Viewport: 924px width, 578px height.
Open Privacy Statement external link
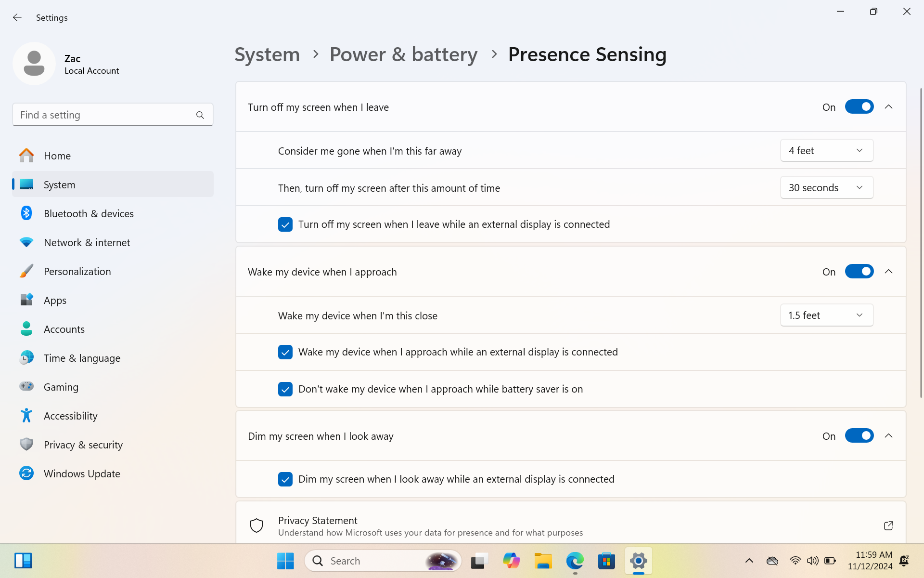[x=889, y=526]
